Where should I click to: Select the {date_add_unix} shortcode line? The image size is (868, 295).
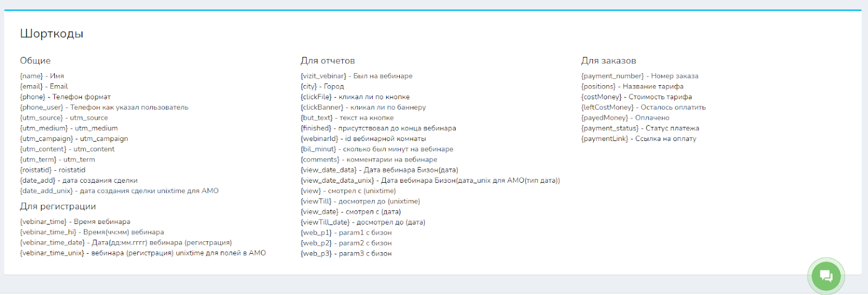(x=119, y=191)
